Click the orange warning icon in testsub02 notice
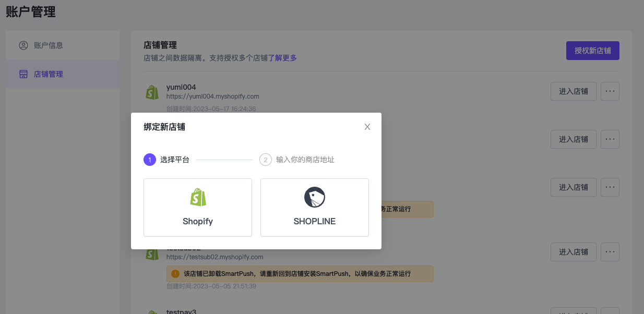The width and height of the screenshot is (644, 314). point(175,273)
